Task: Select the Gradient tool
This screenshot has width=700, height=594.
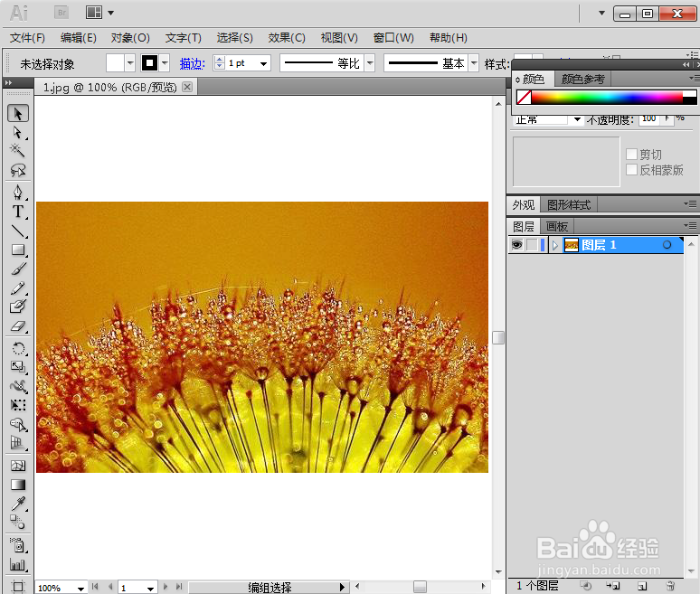Action: click(x=18, y=485)
